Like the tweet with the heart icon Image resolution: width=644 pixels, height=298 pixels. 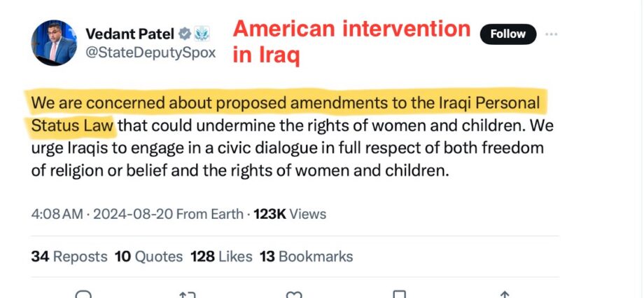click(x=295, y=294)
